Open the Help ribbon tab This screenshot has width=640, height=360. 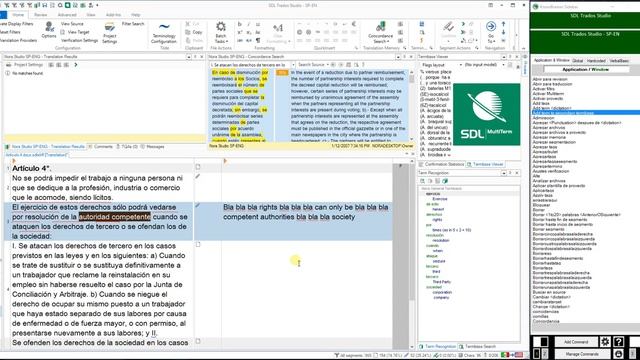[x=136, y=15]
